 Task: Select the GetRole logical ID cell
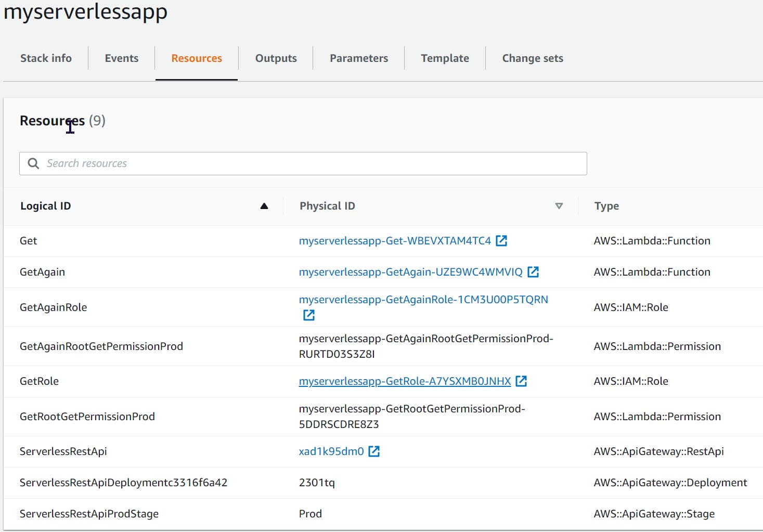pyautogui.click(x=39, y=381)
